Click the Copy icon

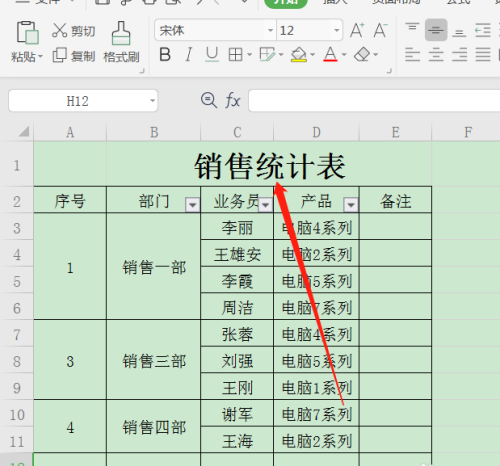click(x=60, y=55)
